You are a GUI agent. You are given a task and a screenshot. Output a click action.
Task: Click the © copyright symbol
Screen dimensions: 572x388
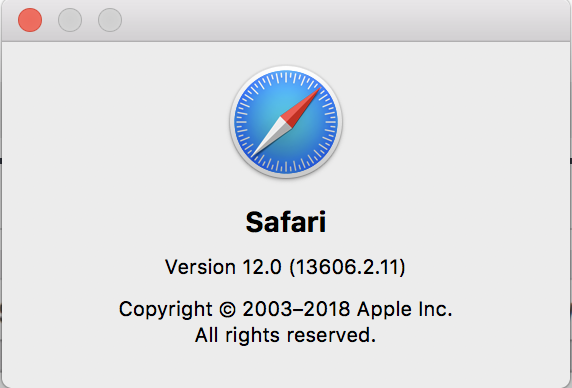click(227, 310)
